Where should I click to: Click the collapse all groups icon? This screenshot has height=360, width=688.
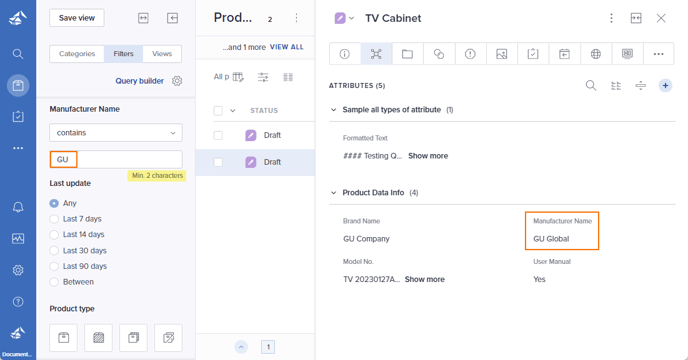point(641,86)
